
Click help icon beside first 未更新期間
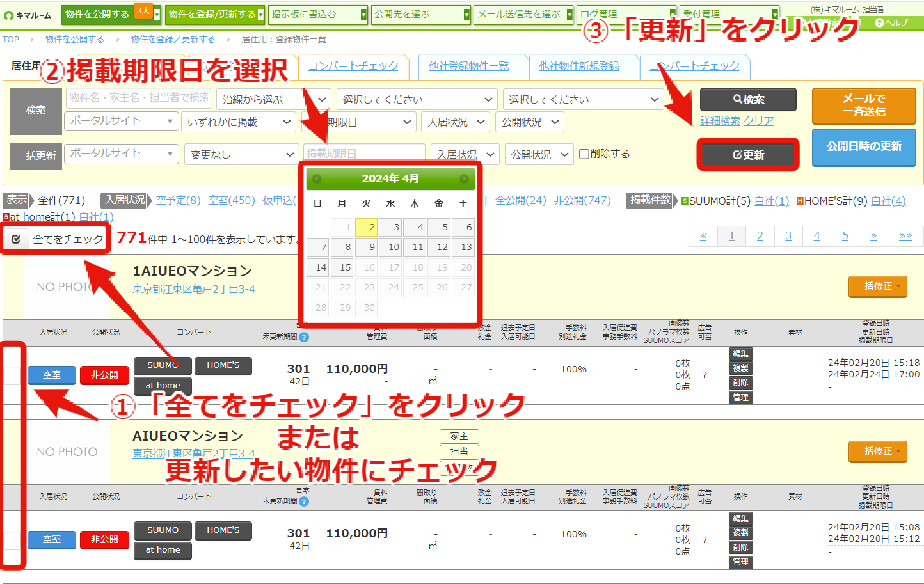pyautogui.click(x=304, y=337)
